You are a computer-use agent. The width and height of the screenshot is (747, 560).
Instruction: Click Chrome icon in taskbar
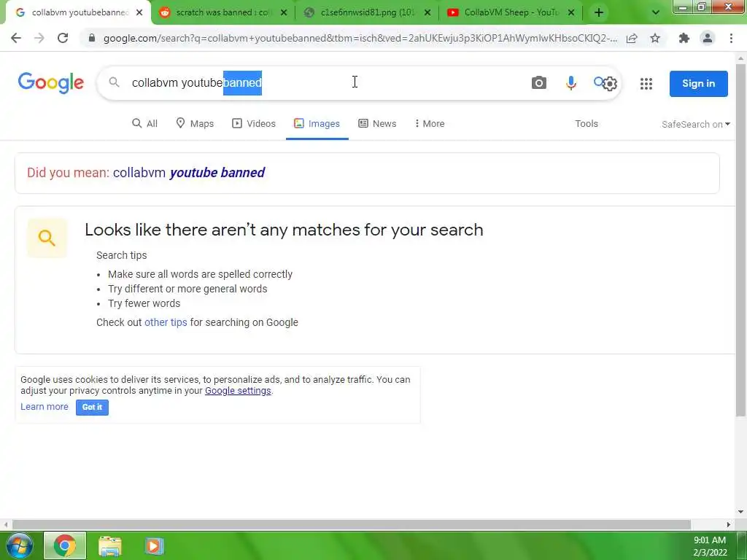click(65, 545)
